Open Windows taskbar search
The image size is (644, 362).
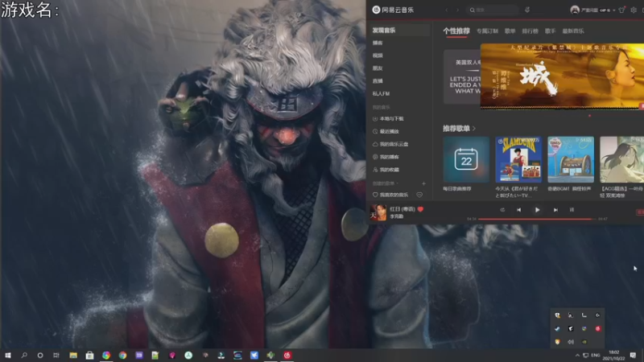24,355
